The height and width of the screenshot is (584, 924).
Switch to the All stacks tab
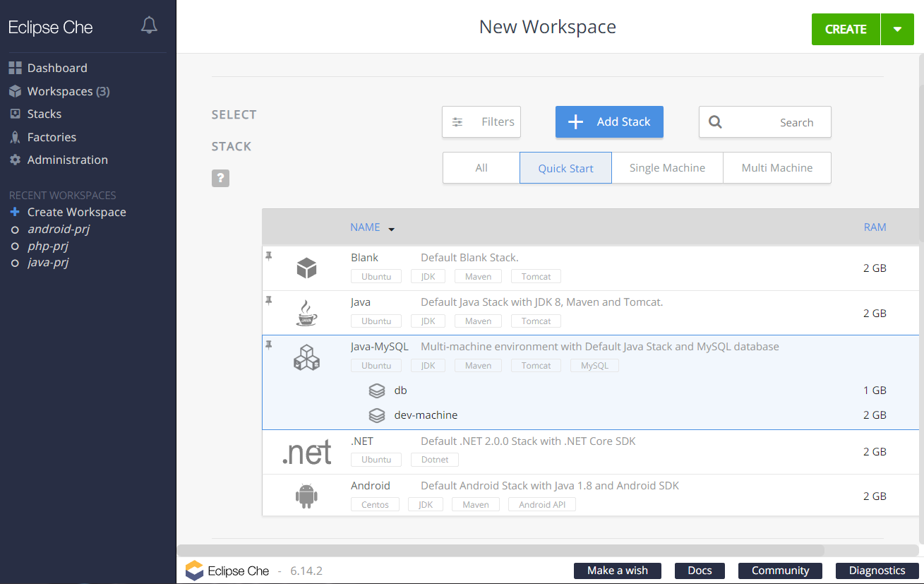481,168
